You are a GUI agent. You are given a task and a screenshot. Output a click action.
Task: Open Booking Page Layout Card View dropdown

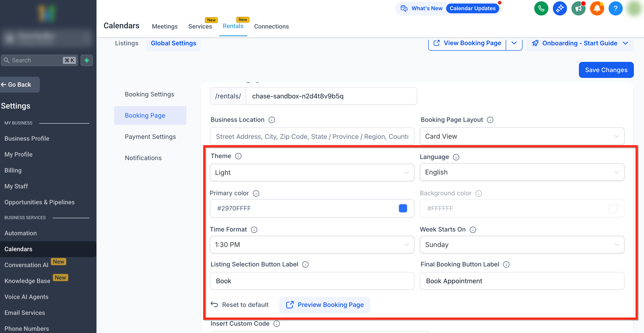coord(522,136)
